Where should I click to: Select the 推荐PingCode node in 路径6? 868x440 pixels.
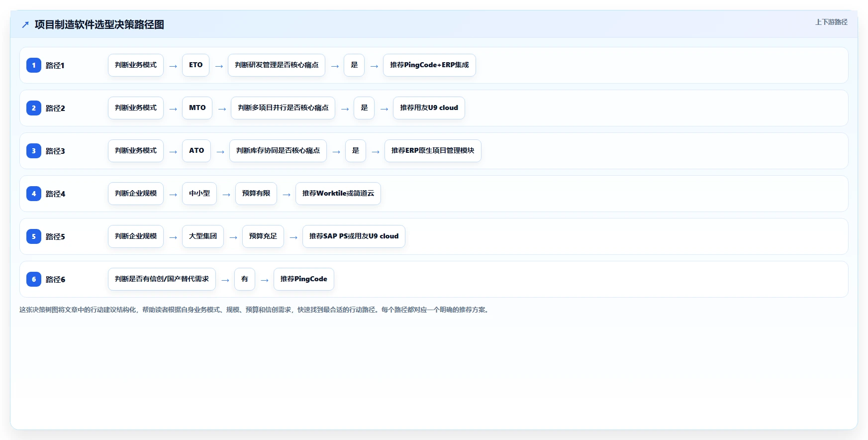tap(304, 279)
